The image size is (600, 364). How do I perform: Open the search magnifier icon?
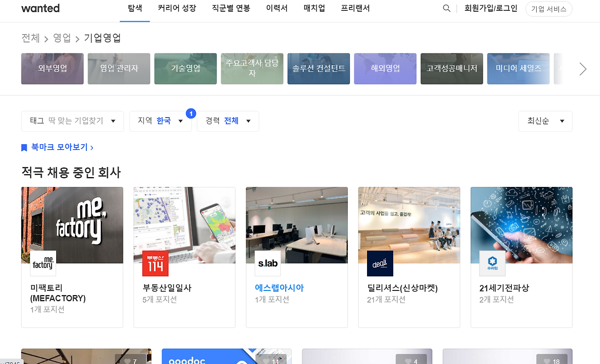[x=447, y=8]
